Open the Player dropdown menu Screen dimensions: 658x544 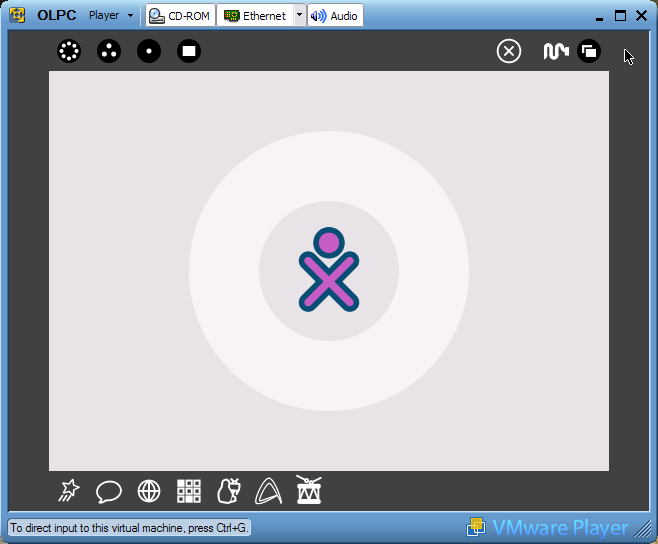pos(111,16)
